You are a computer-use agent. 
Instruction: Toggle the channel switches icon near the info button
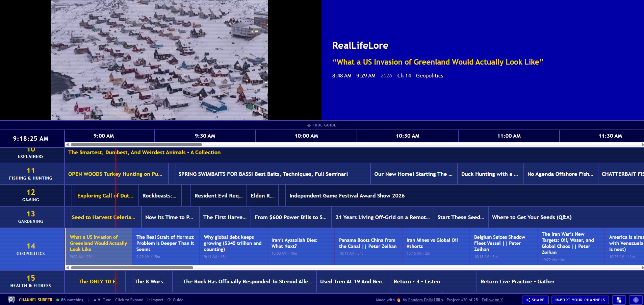point(619,300)
